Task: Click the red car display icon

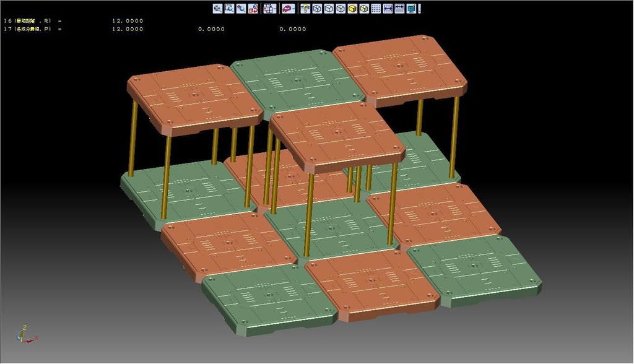Action: coord(287,9)
